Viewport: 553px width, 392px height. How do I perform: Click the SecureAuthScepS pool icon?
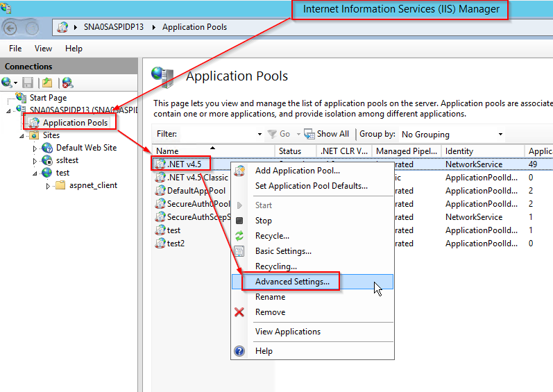click(160, 216)
